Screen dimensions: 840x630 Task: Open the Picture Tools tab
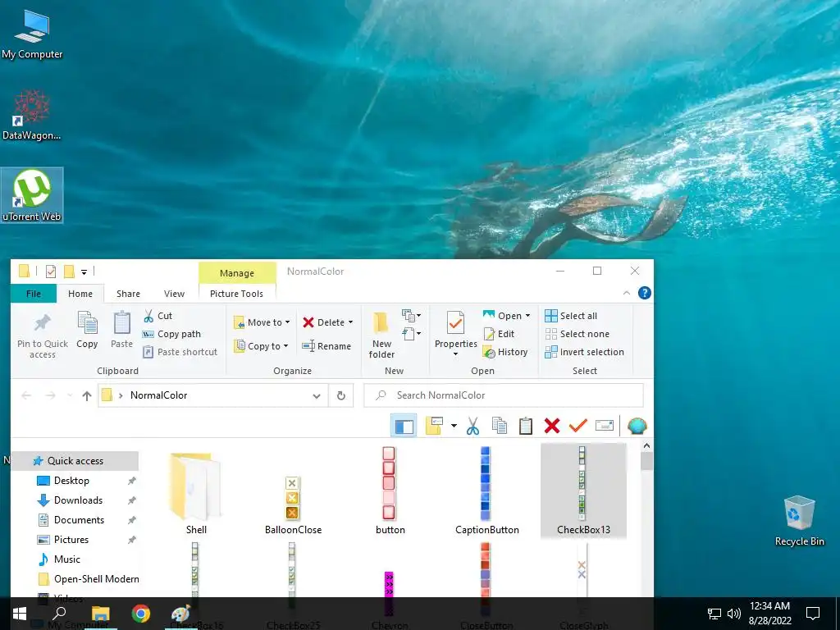click(x=236, y=294)
